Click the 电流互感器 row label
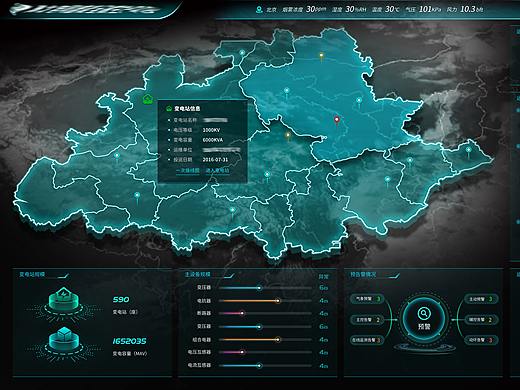This screenshot has width=520, height=390. [x=199, y=365]
